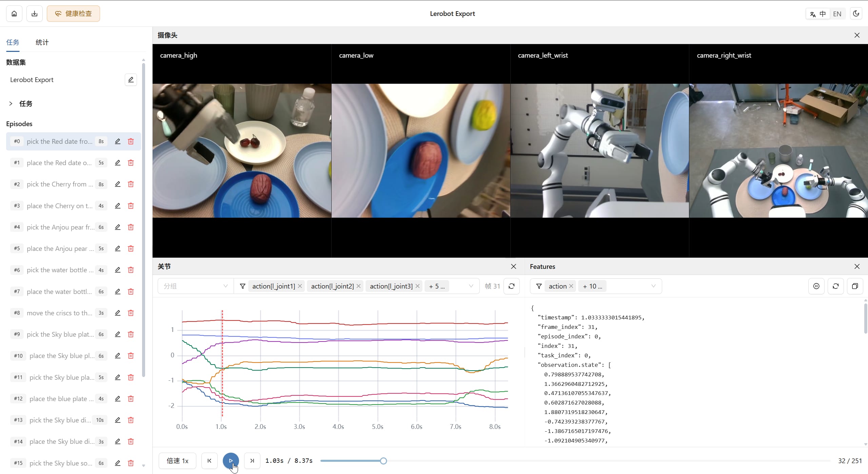Go to home with the house icon

(x=14, y=14)
